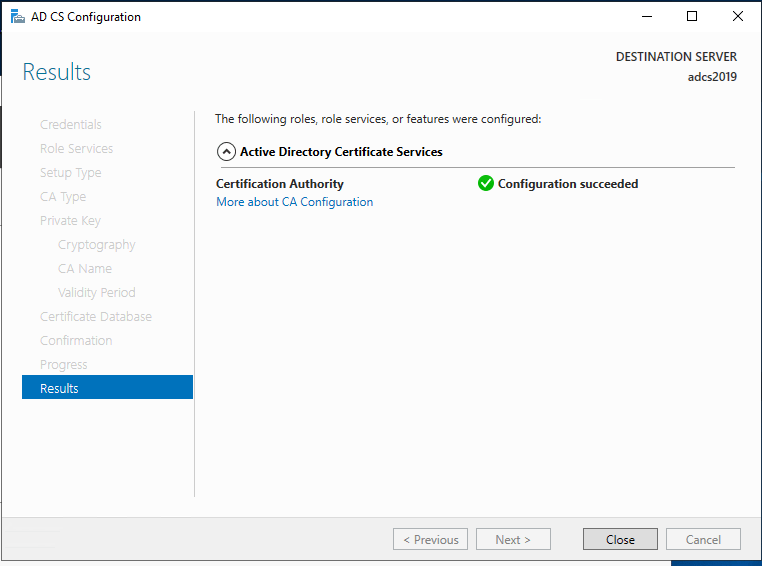Open the Cryptography sub-step
The image size is (762, 566).
[96, 244]
